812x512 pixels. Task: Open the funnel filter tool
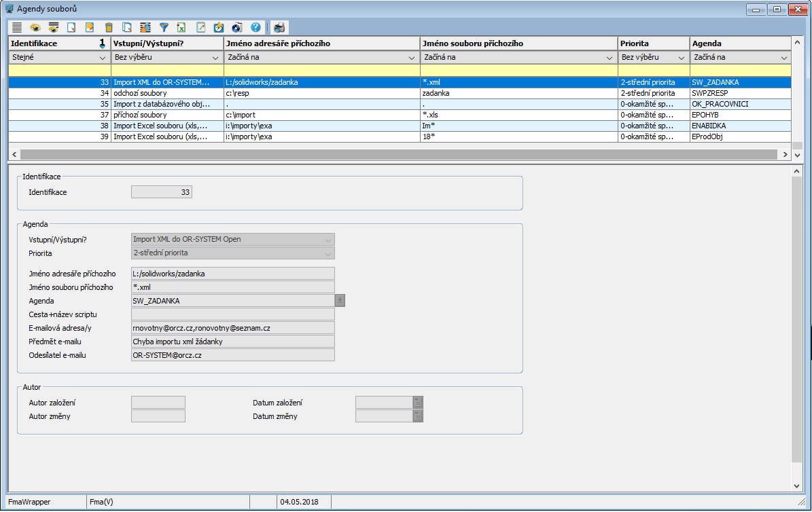pos(164,28)
